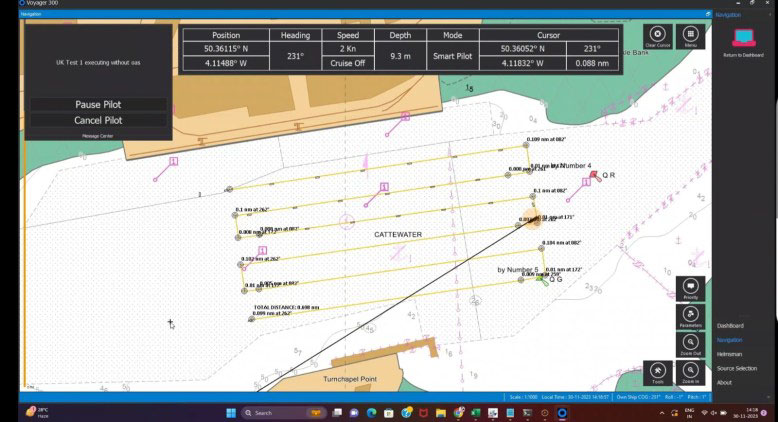This screenshot has height=422, width=778.
Task: Click the TOTAL DISTANCE label on chart
Action: (286, 307)
